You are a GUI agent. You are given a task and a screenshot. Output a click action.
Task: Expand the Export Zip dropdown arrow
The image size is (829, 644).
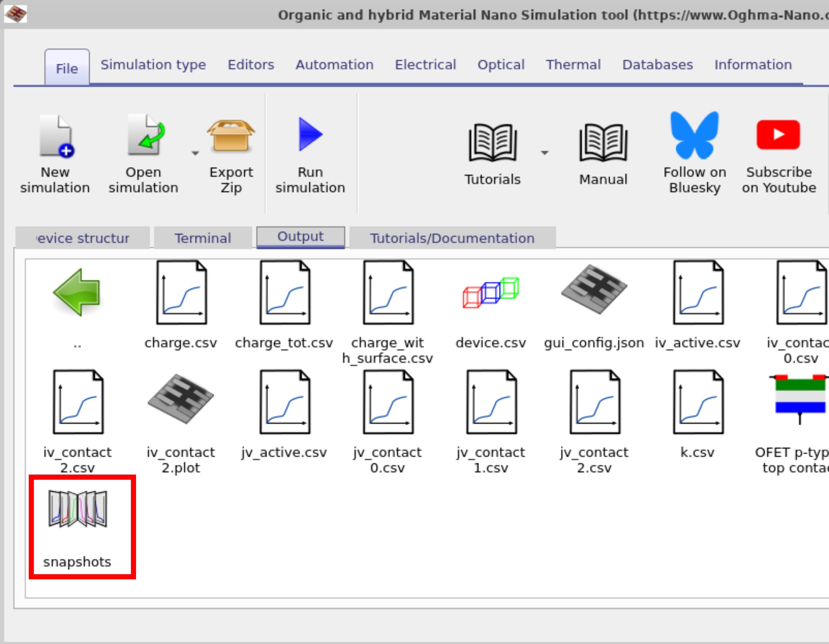point(195,153)
